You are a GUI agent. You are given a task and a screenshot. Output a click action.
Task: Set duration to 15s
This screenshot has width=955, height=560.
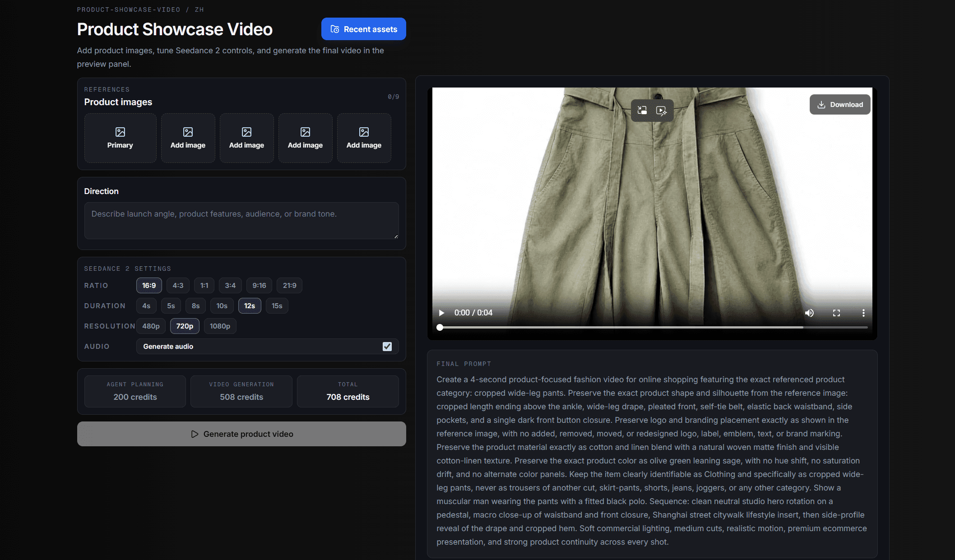277,306
